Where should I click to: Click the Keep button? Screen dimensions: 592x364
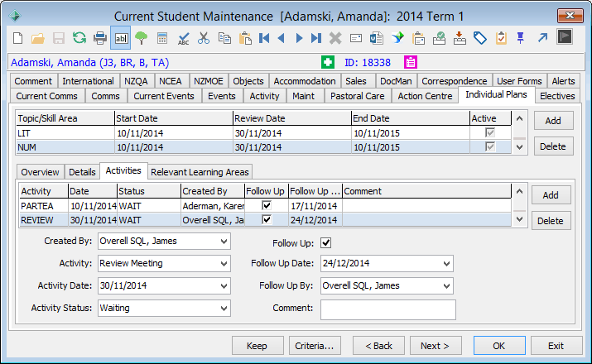pos(257,346)
